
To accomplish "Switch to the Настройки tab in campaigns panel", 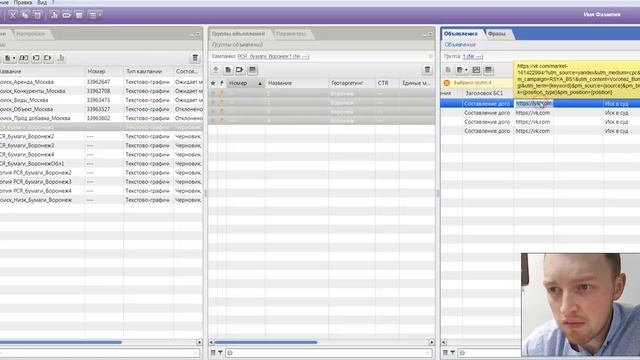I will 31,34.
